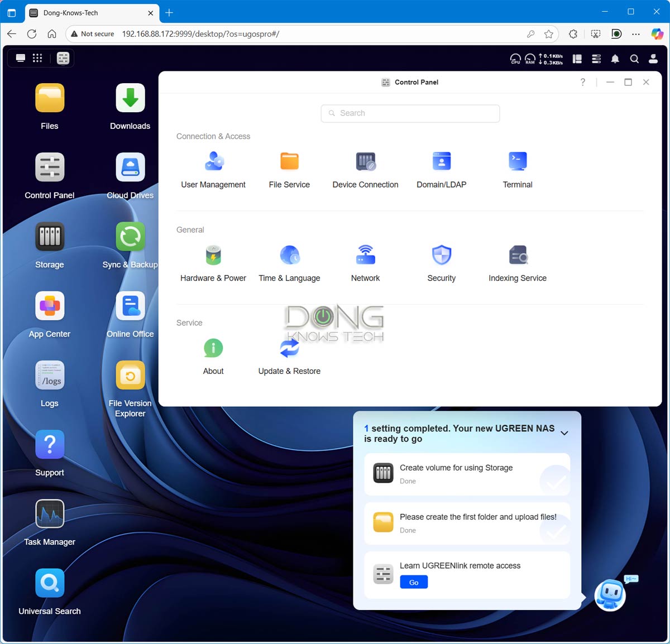
Task: Click the robot assistant mascot
Action: click(x=610, y=595)
